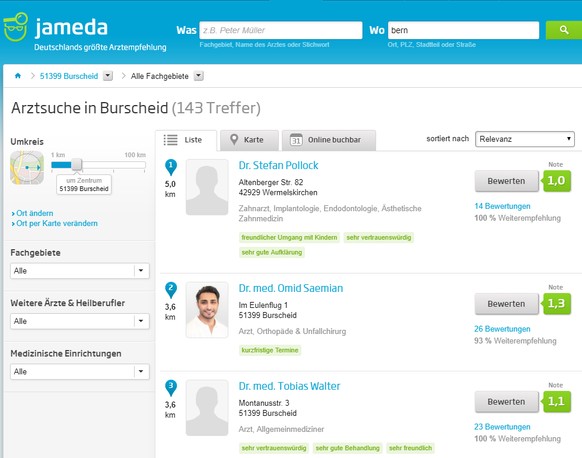Click the 51399 Burscheid breadcrumb link
This screenshot has width=582, height=458.
point(69,76)
